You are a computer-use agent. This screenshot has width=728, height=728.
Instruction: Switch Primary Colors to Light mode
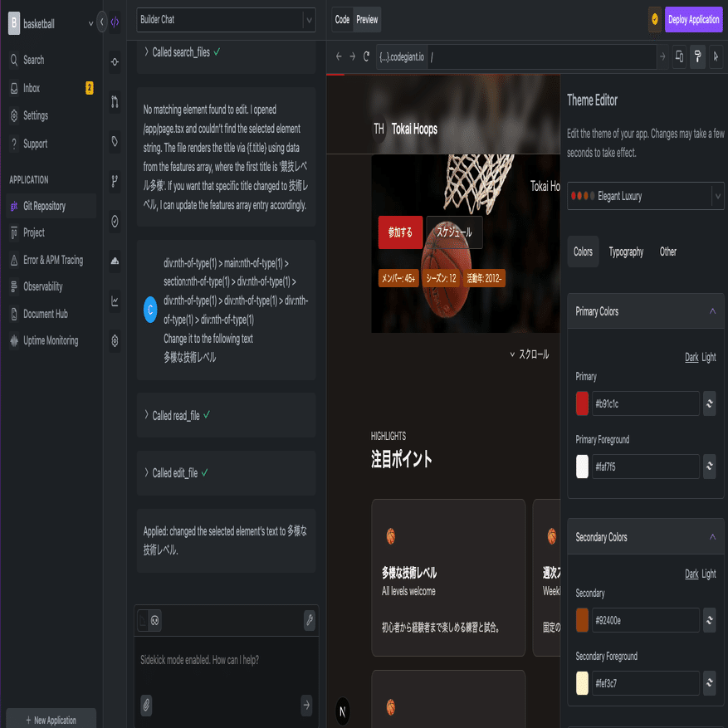[x=709, y=357]
